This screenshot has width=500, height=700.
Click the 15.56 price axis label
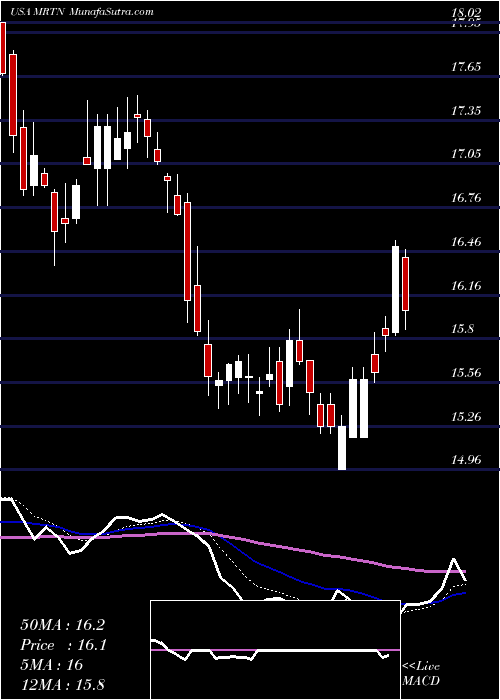click(466, 374)
